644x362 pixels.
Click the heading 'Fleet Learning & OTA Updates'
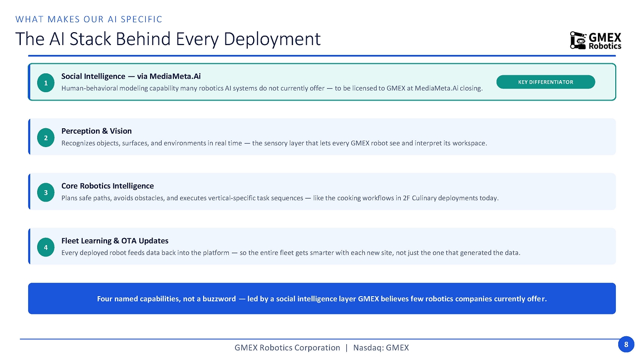click(115, 241)
